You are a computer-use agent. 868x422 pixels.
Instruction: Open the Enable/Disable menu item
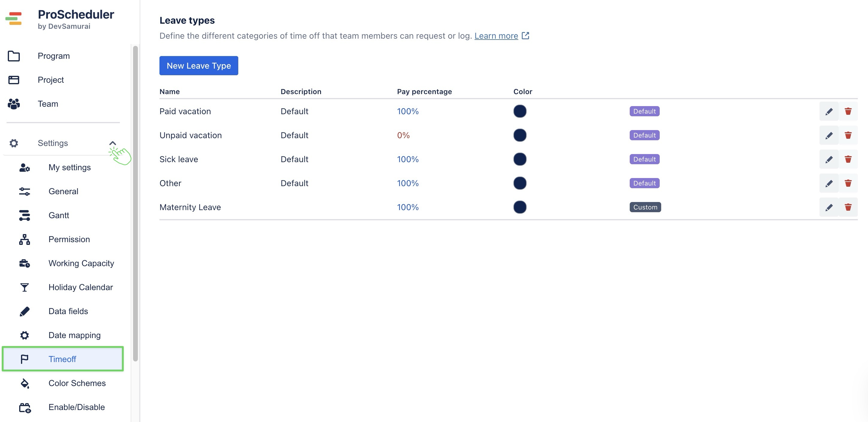click(76, 407)
